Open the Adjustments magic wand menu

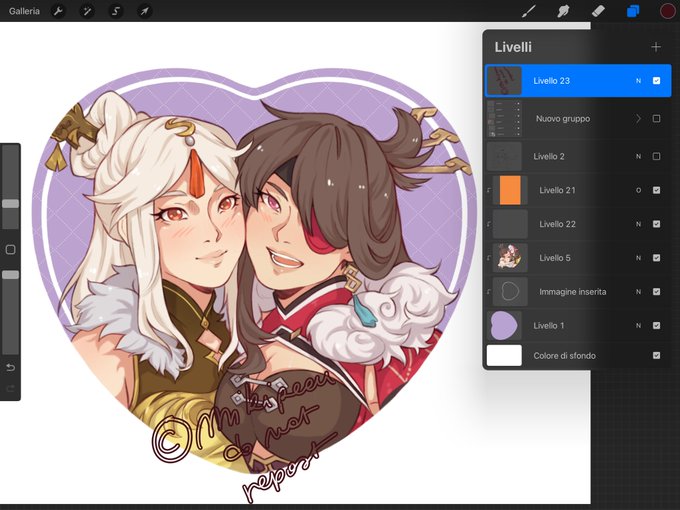87,11
